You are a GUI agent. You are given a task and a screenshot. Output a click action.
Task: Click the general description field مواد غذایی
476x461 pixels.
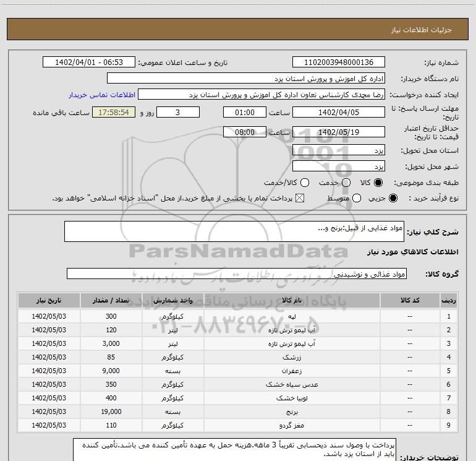[x=234, y=231]
